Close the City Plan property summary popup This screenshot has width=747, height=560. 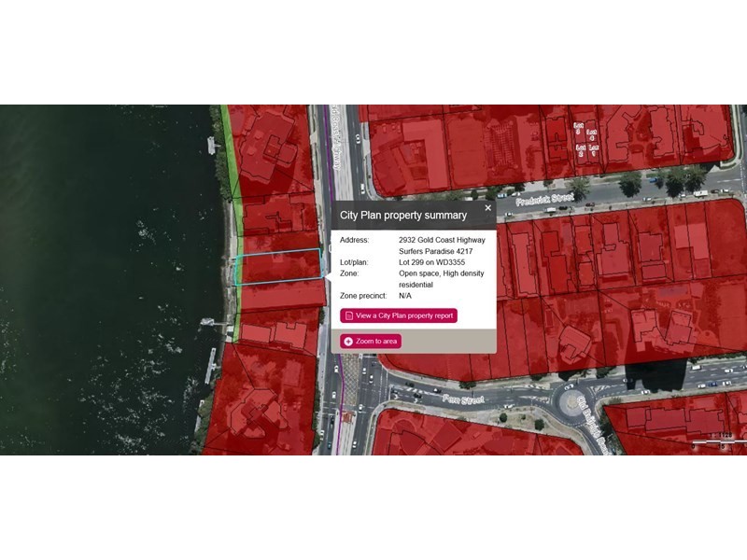[487, 208]
